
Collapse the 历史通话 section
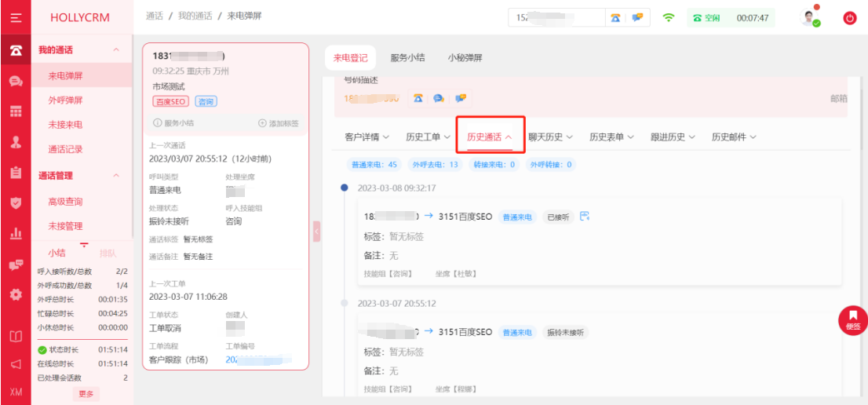point(490,137)
